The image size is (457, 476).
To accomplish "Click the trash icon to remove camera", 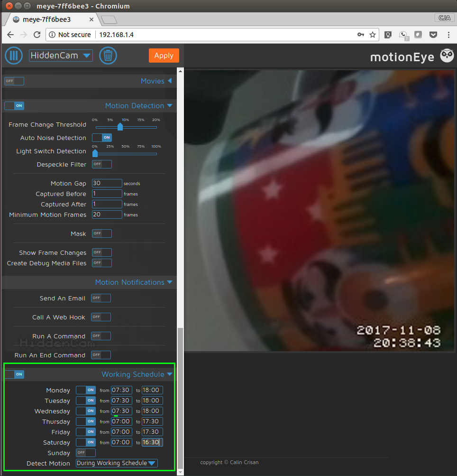I will 108,56.
